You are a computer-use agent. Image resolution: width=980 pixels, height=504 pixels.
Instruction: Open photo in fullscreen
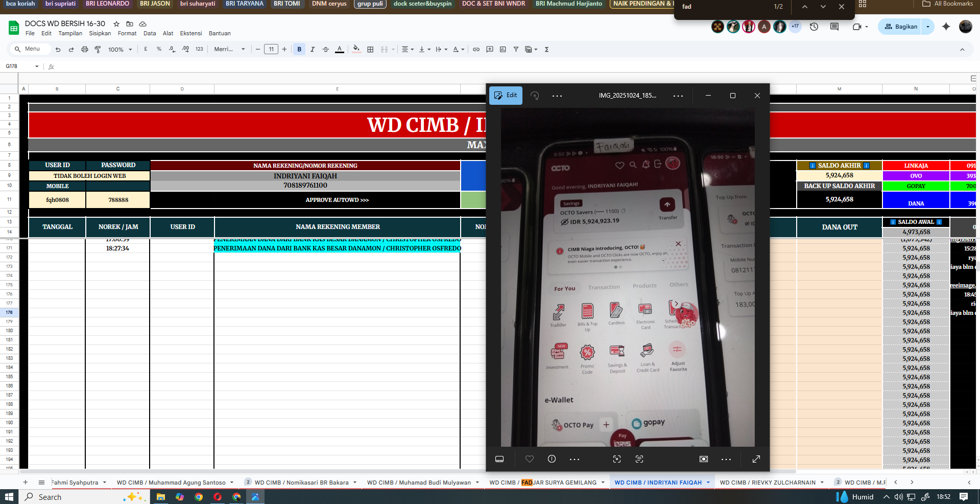click(756, 459)
